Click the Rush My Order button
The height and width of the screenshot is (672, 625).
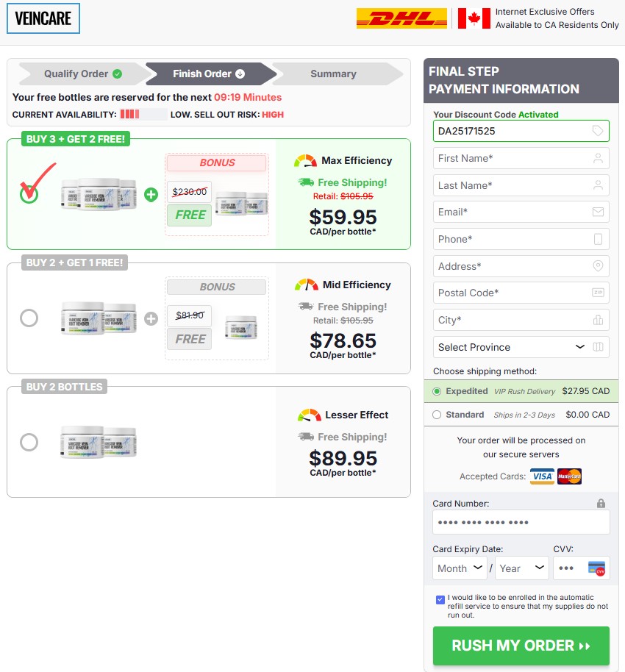[x=521, y=646]
